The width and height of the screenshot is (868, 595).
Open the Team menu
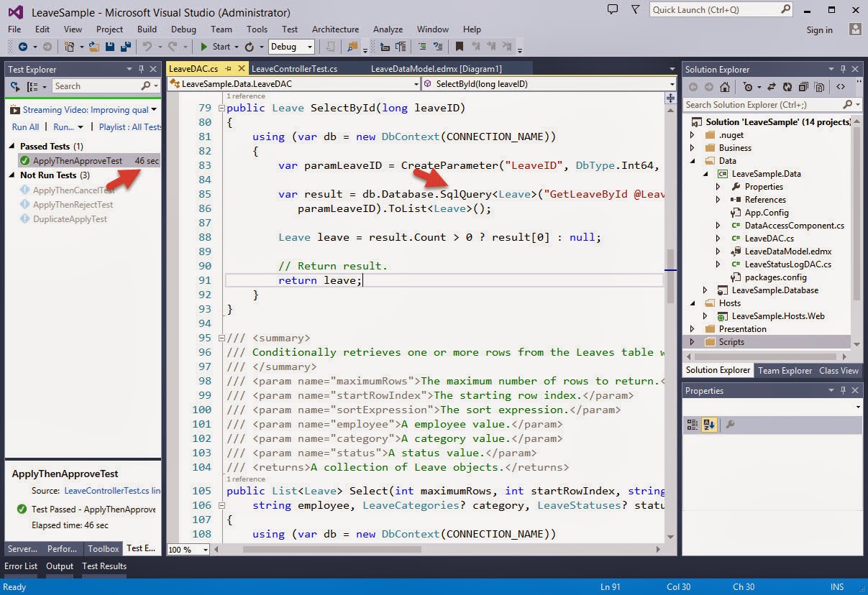(x=221, y=29)
